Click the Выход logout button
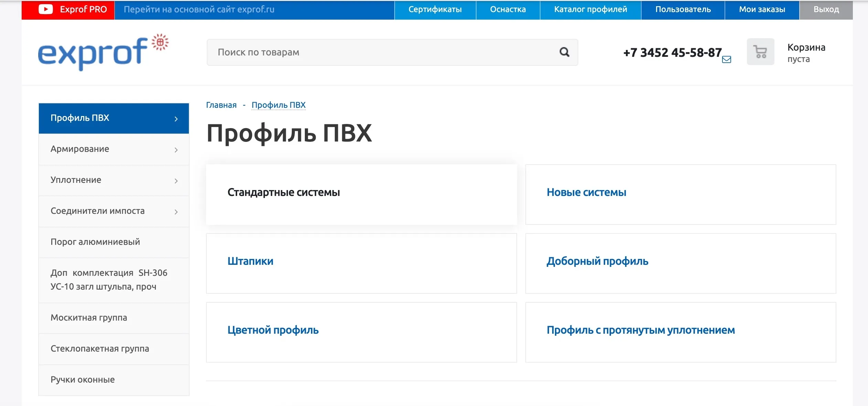The height and width of the screenshot is (406, 868). (826, 10)
